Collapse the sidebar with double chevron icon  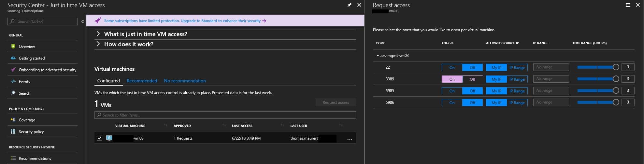tap(83, 21)
